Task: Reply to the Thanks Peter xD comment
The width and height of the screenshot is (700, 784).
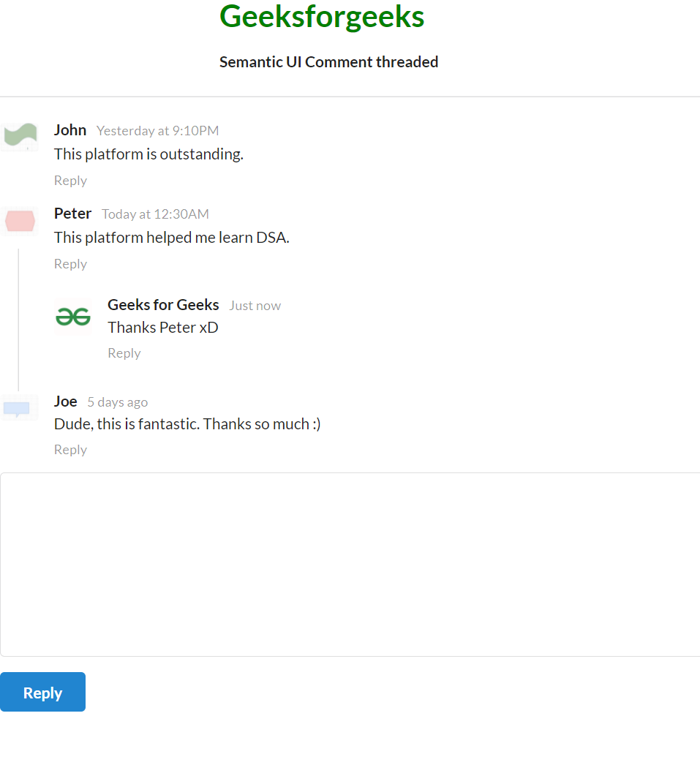Action: [124, 353]
